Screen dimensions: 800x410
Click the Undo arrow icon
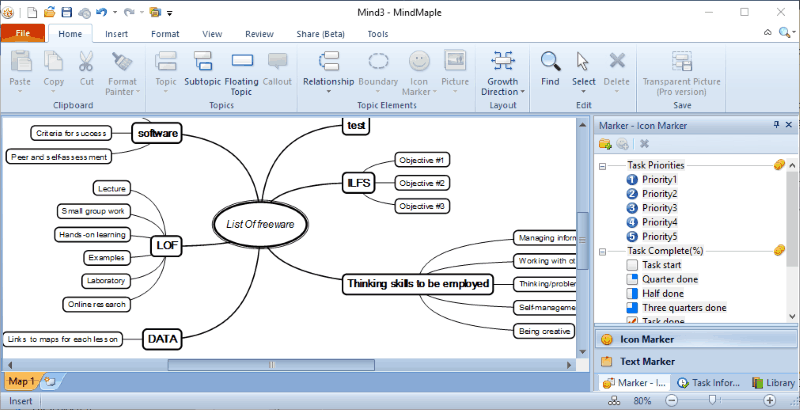click(101, 12)
